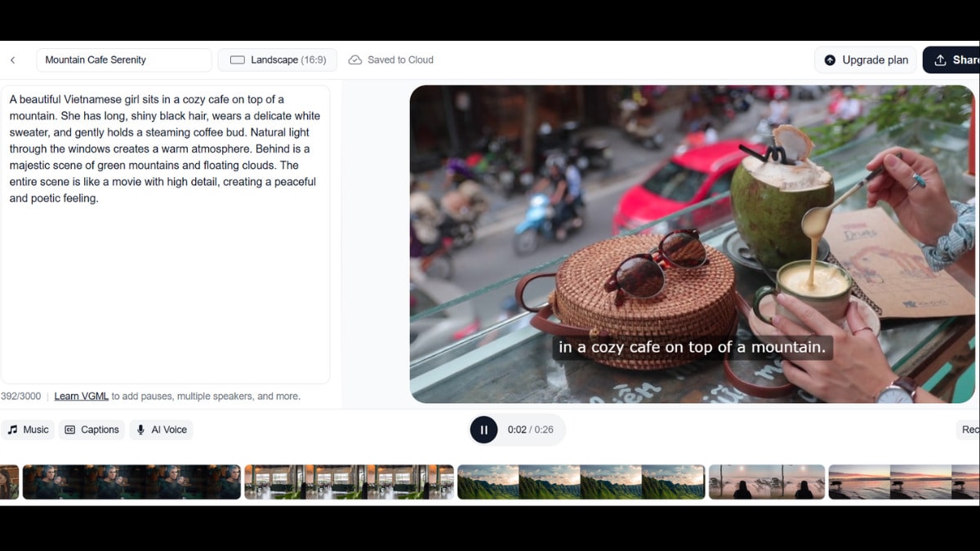Select the woman in cafe timeline clip

131,482
